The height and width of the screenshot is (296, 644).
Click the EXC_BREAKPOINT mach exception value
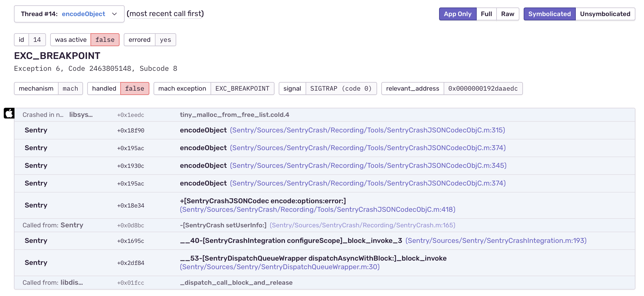click(x=242, y=88)
